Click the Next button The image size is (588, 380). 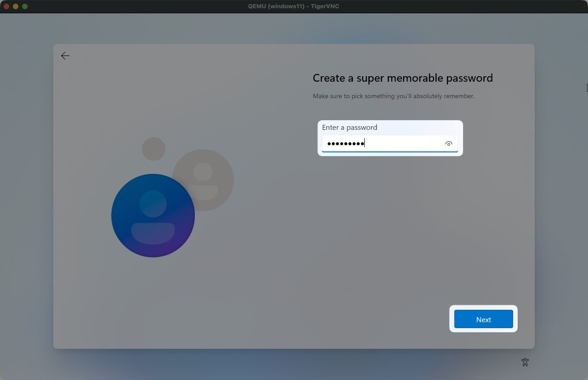tap(483, 319)
